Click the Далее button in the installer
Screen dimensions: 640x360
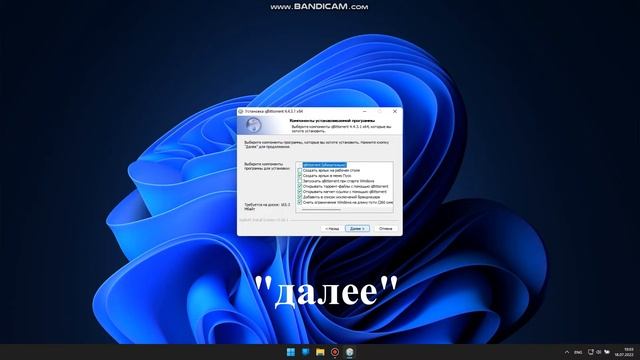357,229
